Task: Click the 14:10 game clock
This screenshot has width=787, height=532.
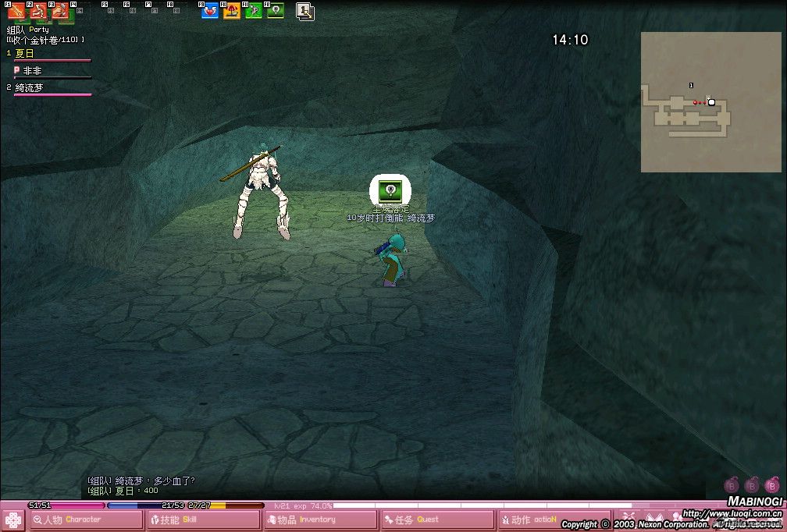Action: [570, 40]
